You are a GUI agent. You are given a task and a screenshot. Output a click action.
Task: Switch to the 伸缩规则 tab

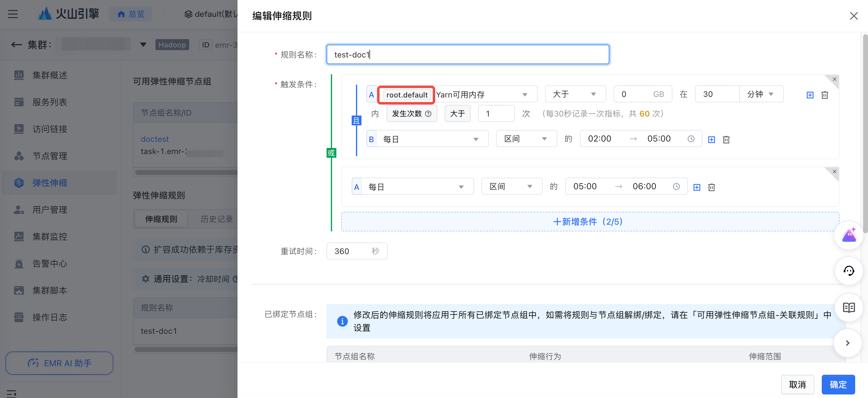click(161, 219)
